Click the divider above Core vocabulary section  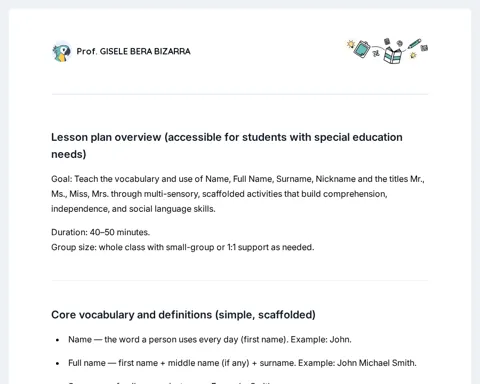tap(240, 281)
